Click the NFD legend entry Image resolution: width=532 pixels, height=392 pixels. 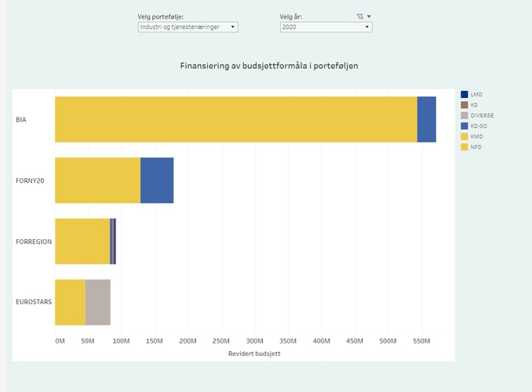[476, 147]
